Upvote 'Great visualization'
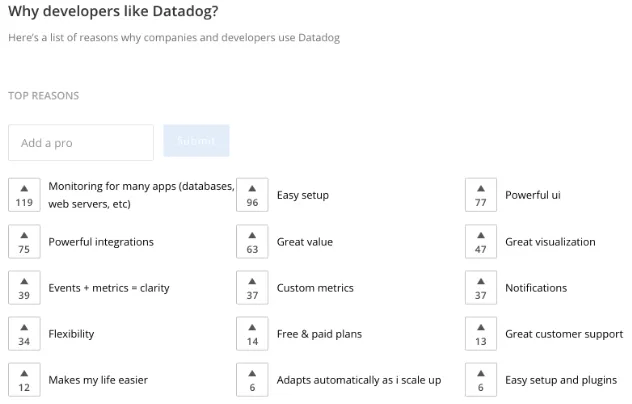This screenshot has width=632, height=404. (x=481, y=242)
